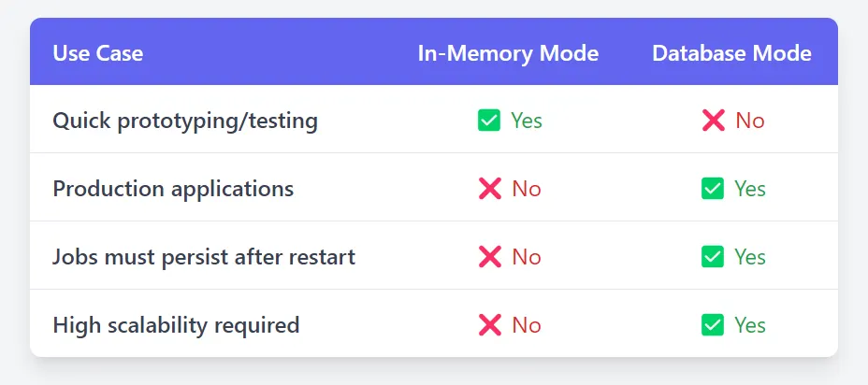
Task: Click No text in Quick prototyping Database cell
Action: (x=750, y=121)
